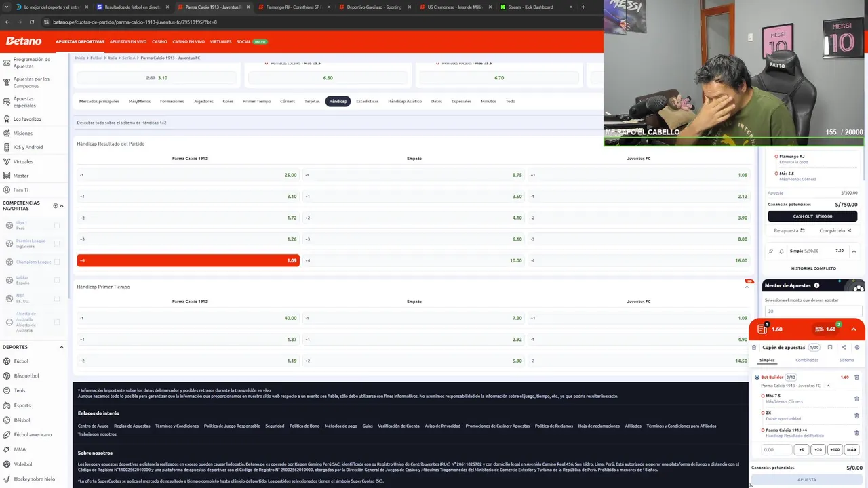Open Apuestas especiales icon

point(6,102)
